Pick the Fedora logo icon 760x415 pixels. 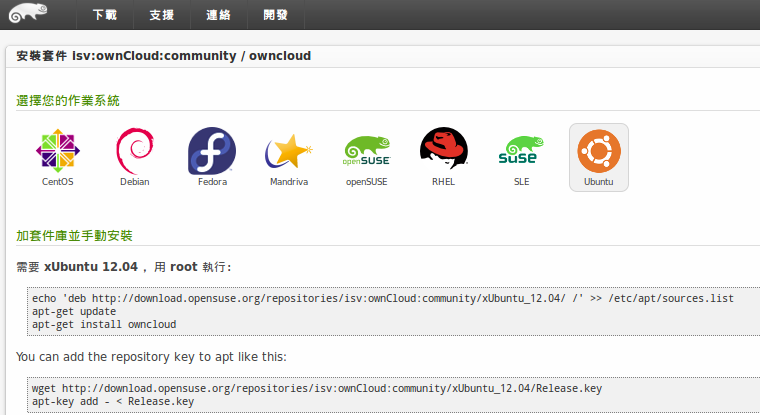pos(212,151)
